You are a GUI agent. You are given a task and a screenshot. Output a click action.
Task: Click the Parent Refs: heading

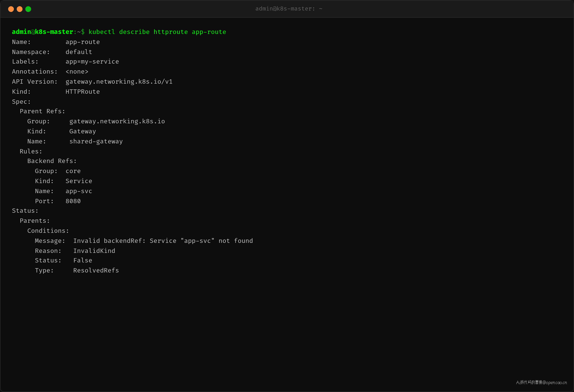[42, 111]
